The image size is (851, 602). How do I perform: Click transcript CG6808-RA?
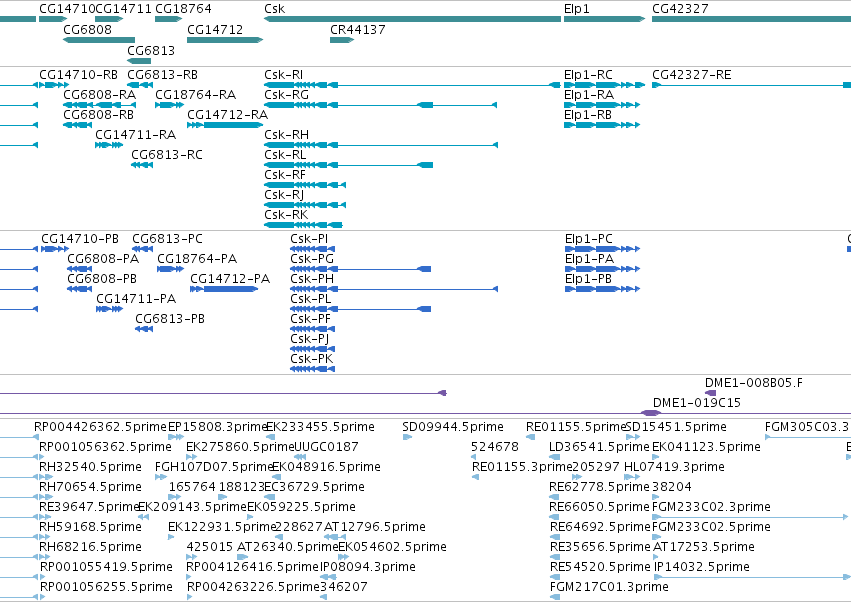pos(99,105)
